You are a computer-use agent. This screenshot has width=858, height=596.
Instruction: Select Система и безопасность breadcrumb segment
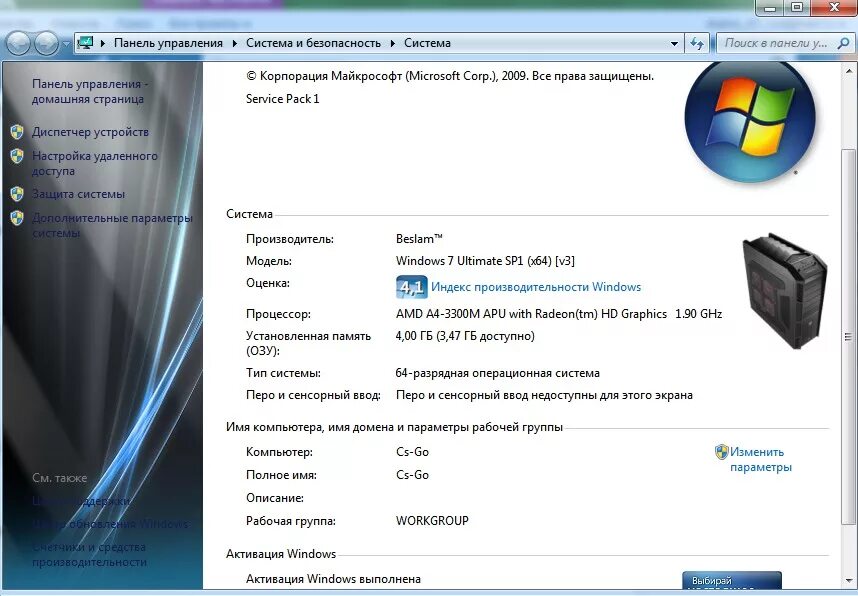pyautogui.click(x=314, y=43)
